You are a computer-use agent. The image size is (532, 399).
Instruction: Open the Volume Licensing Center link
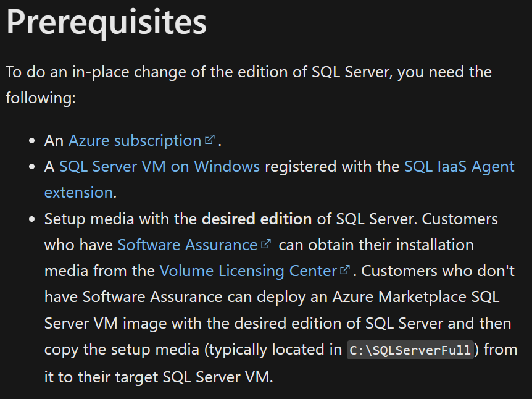[x=248, y=271]
